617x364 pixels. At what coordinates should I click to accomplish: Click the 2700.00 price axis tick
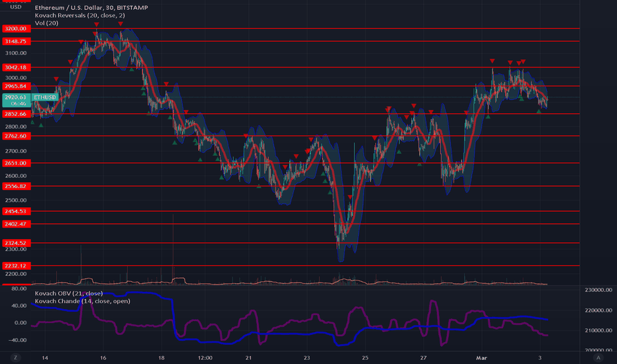[x=16, y=151]
